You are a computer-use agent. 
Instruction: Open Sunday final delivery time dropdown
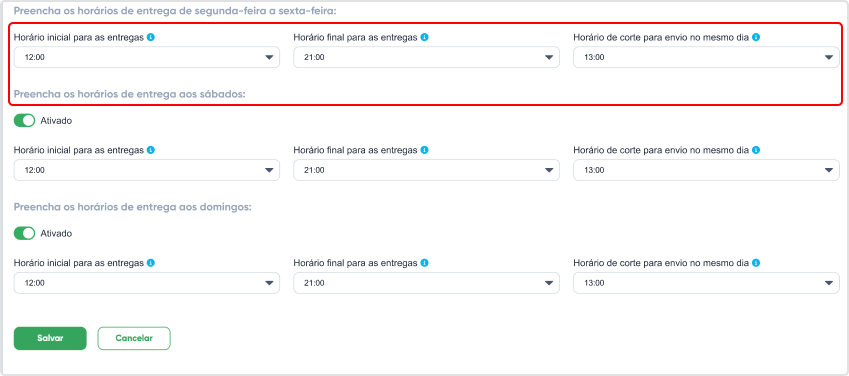pyautogui.click(x=427, y=283)
